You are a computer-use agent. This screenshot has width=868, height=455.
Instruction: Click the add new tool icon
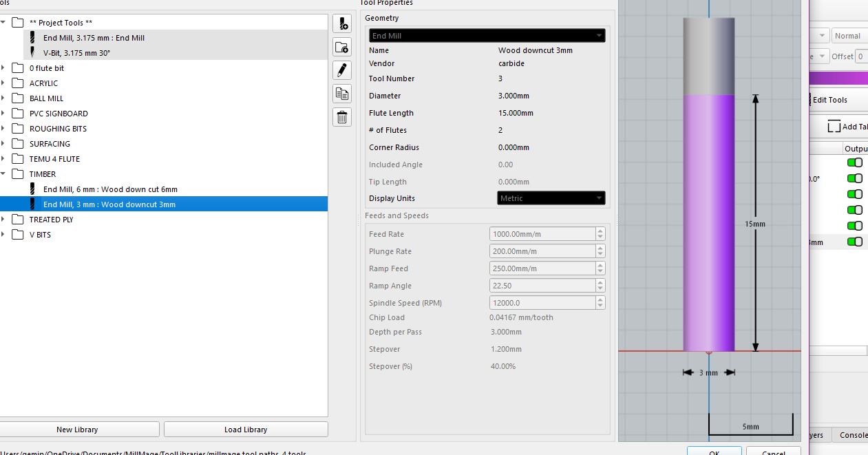click(x=341, y=24)
